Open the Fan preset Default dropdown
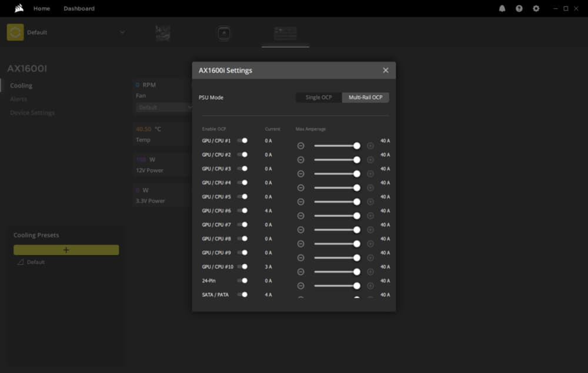Screen dimensions: 588x373 pyautogui.click(x=164, y=107)
